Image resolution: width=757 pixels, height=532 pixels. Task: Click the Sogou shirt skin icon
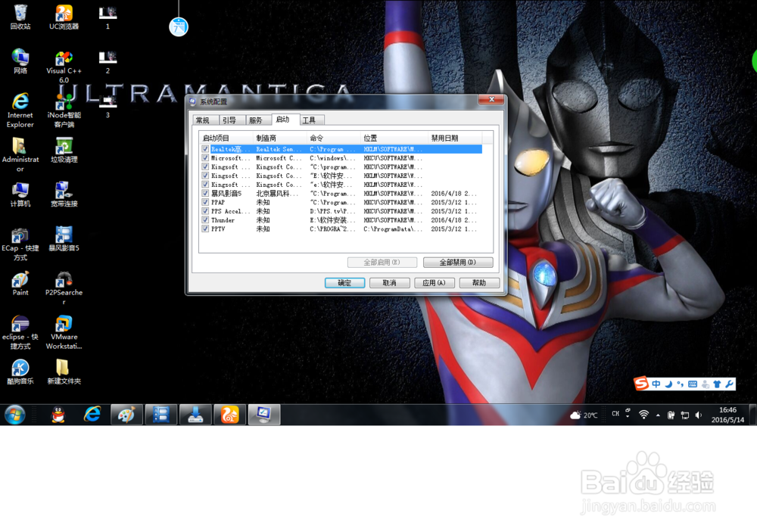coord(717,384)
